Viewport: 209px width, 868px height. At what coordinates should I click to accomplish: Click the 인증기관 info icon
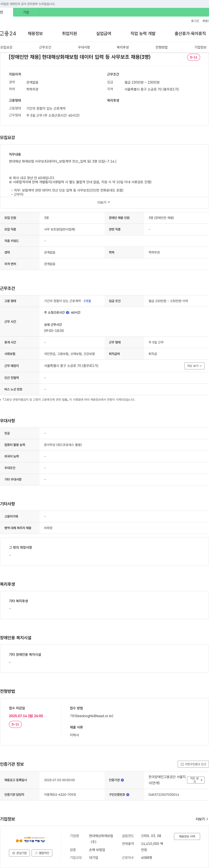point(122,780)
